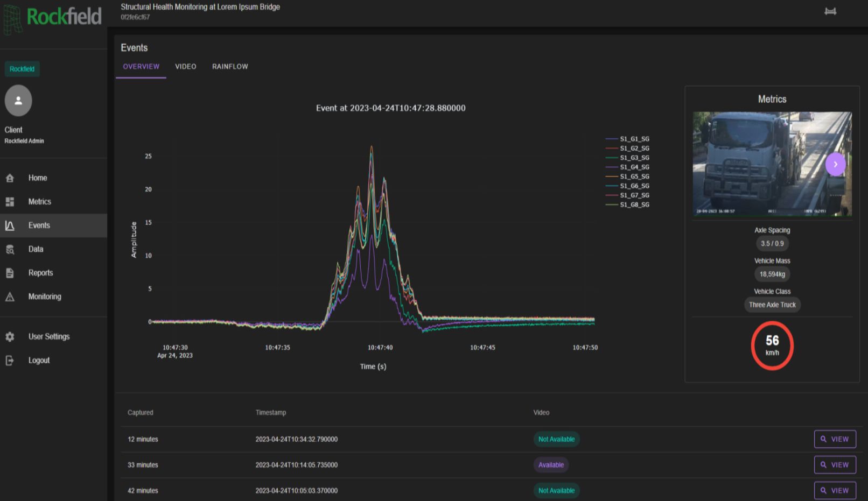Open the Monitoring warning icon
Viewport: 868px width, 501px height.
click(x=10, y=297)
